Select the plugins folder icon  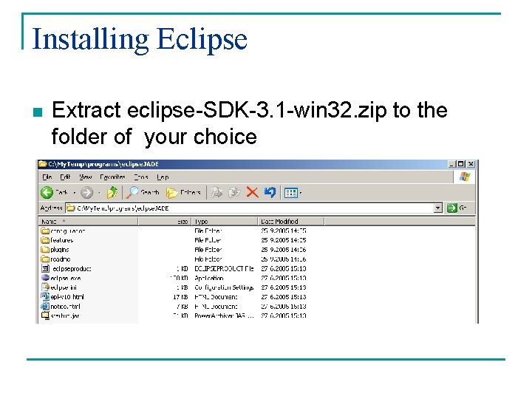tap(45, 250)
